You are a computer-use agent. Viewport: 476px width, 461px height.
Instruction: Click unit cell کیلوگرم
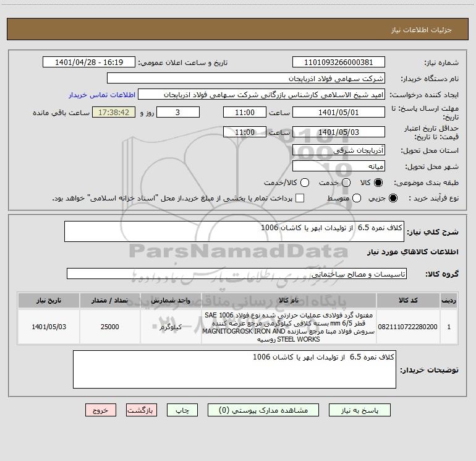(x=171, y=327)
